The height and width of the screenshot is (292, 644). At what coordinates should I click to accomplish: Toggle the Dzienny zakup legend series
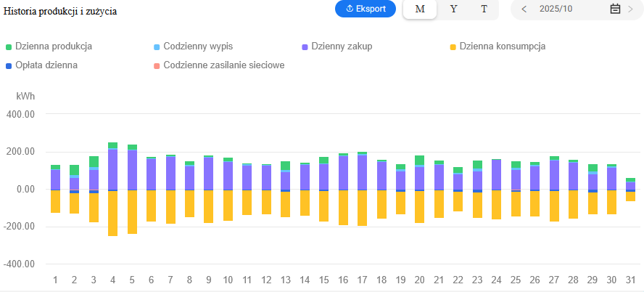(x=342, y=46)
